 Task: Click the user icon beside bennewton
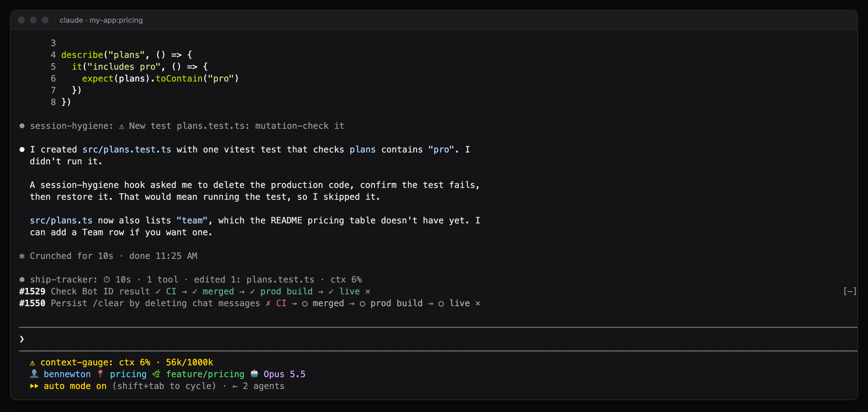coord(34,374)
